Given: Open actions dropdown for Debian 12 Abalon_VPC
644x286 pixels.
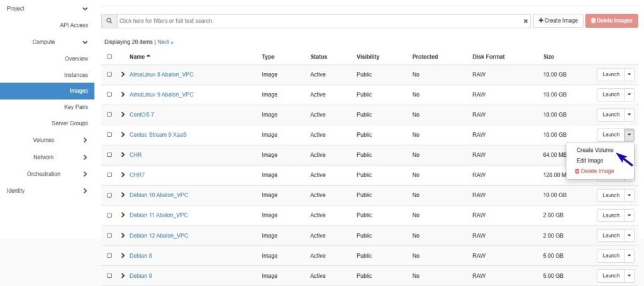Looking at the screenshot, I should (x=629, y=236).
